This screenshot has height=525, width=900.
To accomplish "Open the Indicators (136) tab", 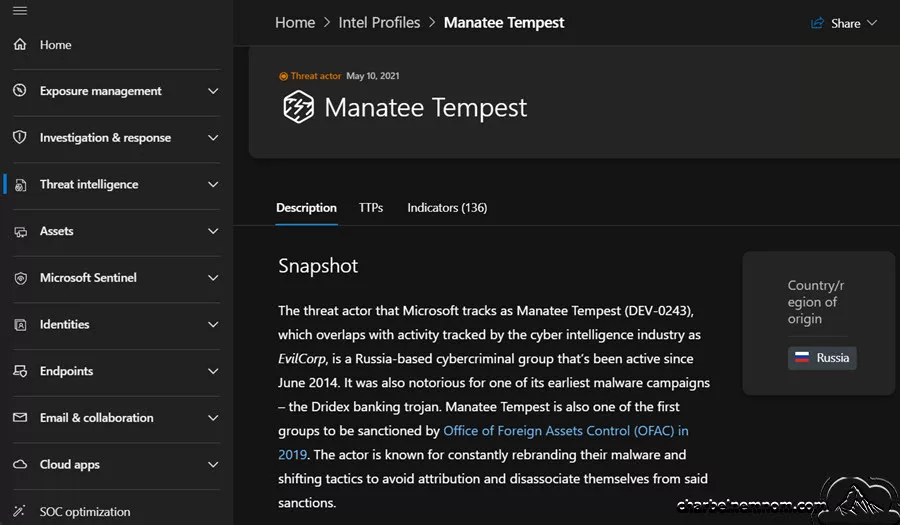I will click(x=447, y=208).
